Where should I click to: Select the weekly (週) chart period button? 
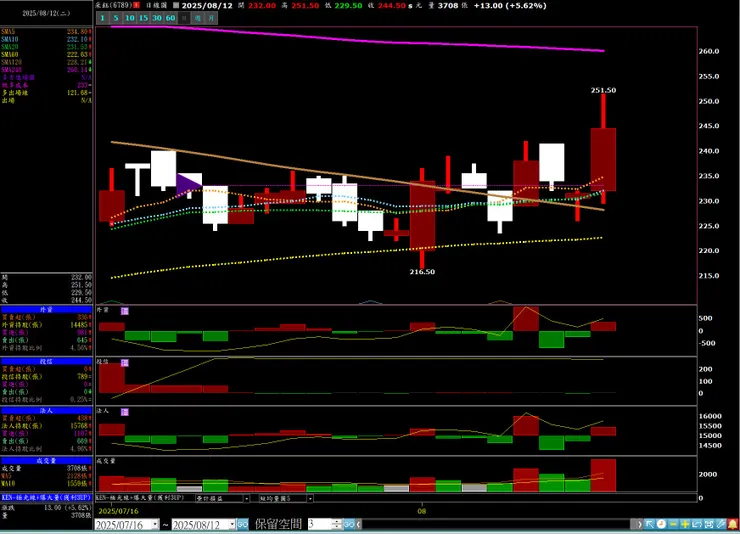pyautogui.click(x=198, y=18)
